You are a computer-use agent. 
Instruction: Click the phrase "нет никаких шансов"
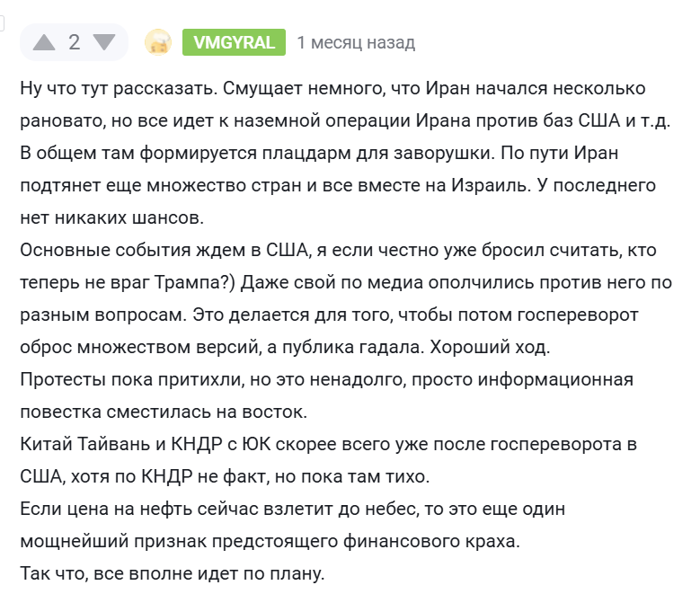pyautogui.click(x=111, y=218)
